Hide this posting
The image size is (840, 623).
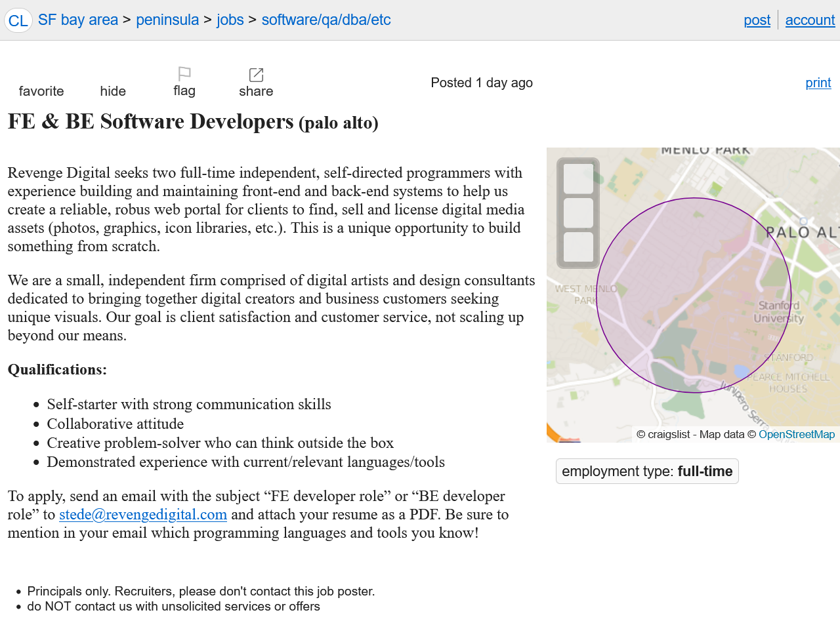[x=113, y=90]
